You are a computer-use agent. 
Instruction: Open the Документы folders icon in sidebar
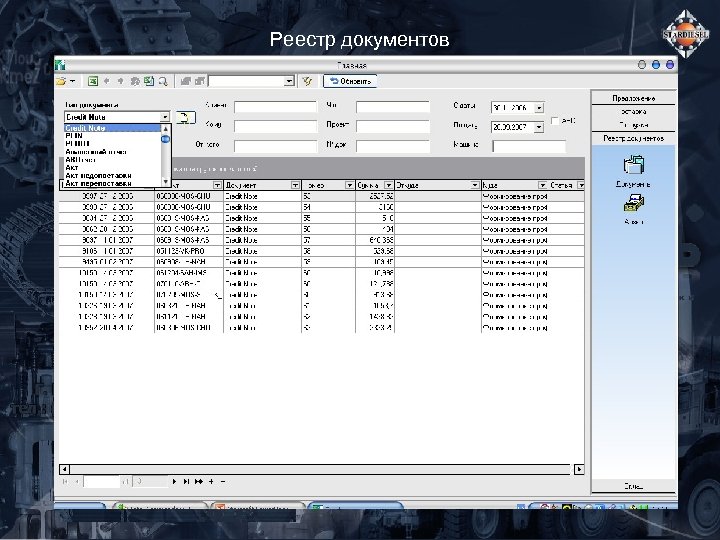634,165
